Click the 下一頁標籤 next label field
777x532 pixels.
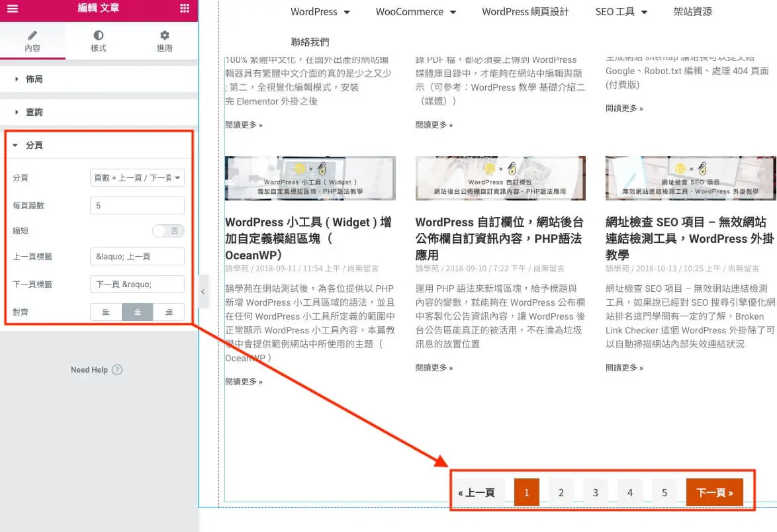pyautogui.click(x=137, y=285)
